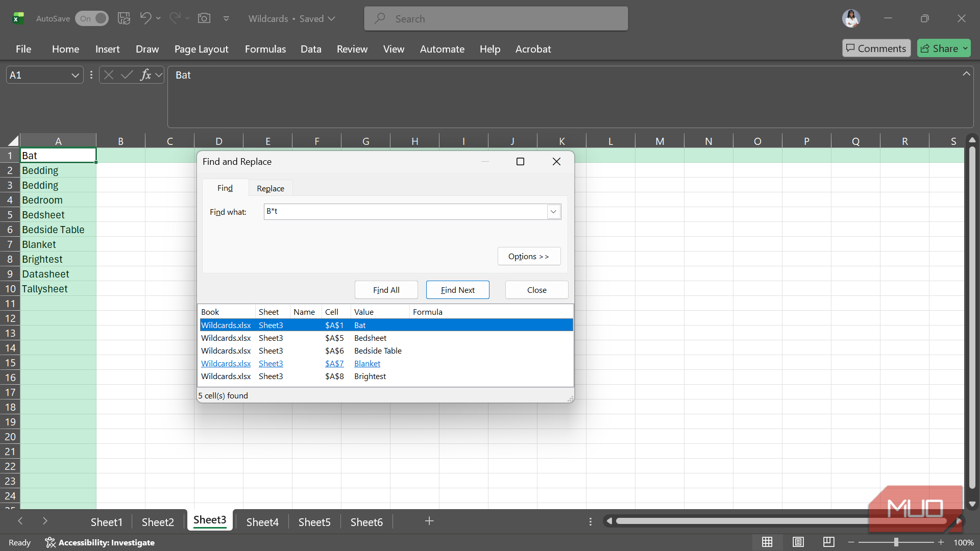
Task: Undo the last action
Action: click(x=145, y=18)
